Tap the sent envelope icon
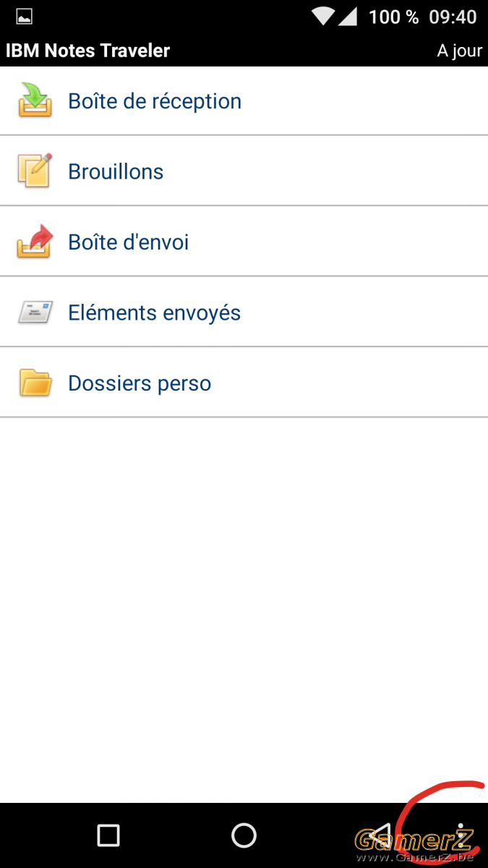488x868 pixels. click(35, 312)
